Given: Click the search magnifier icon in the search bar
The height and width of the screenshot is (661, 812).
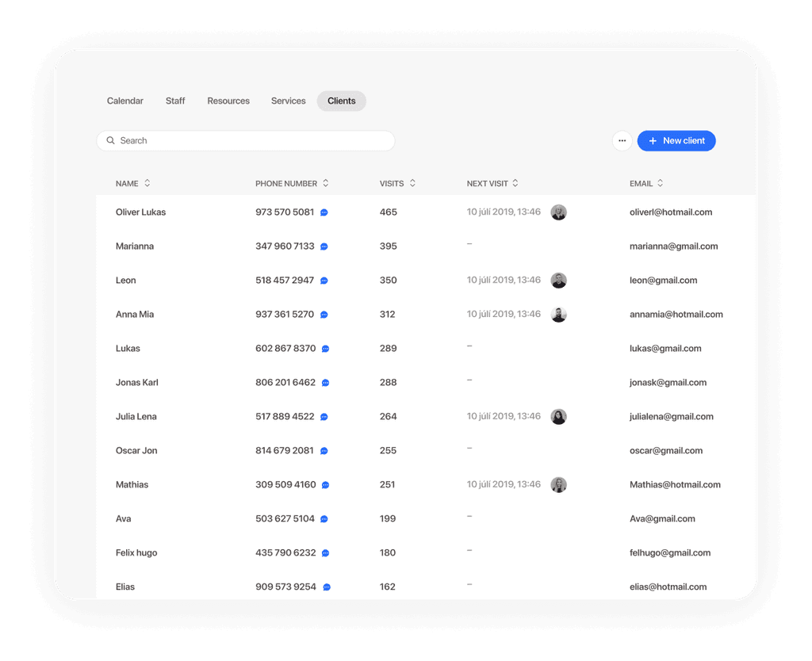Looking at the screenshot, I should click(x=111, y=140).
